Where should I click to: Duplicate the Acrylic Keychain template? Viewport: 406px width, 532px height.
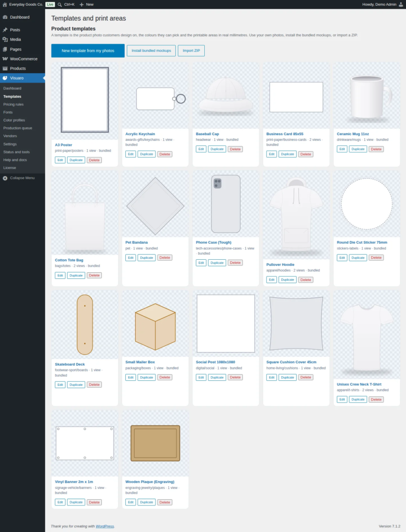pyautogui.click(x=146, y=154)
